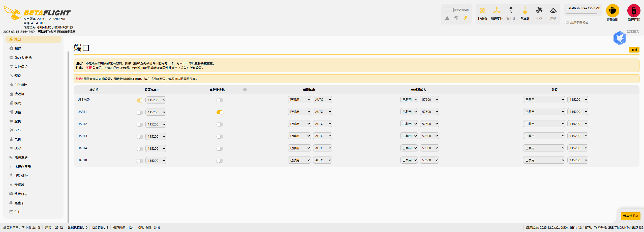Click the help question mark beside 串行接收机
The height and width of the screenshot is (232, 644).
coord(245,90)
